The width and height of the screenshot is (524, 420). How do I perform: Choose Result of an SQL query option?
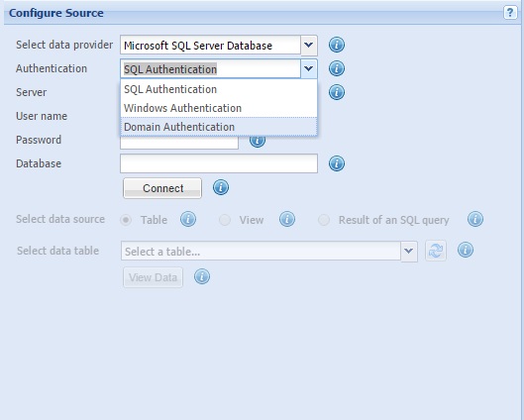coord(324,220)
